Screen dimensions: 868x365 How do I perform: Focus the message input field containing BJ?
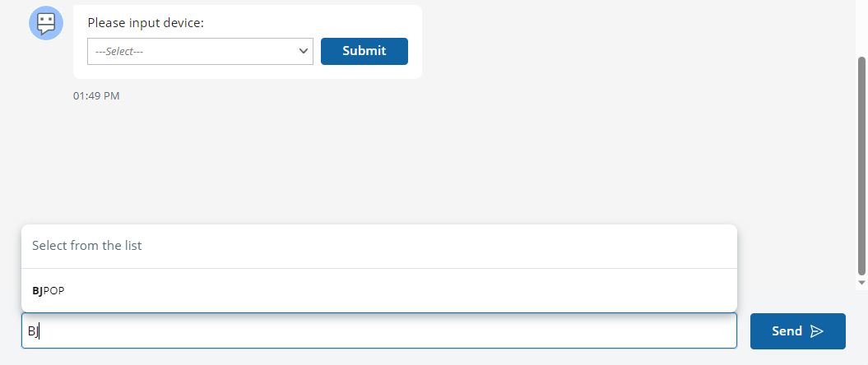click(x=378, y=331)
